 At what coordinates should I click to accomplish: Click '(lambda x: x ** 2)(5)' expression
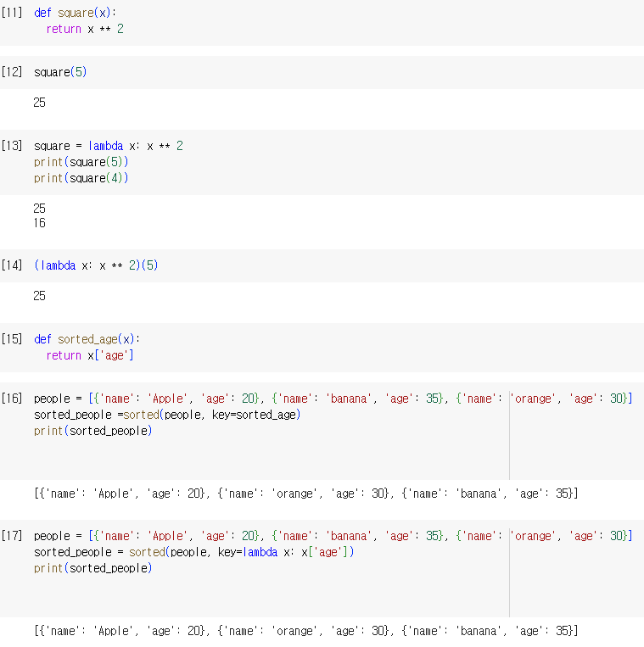coord(96,265)
